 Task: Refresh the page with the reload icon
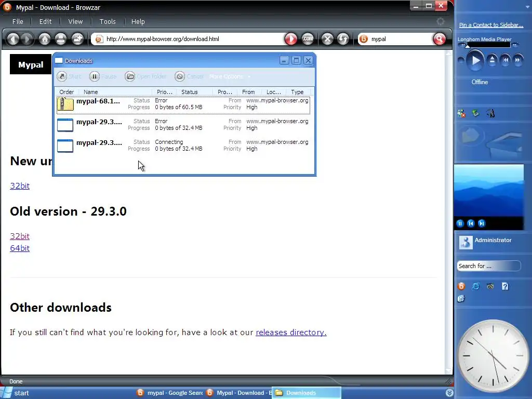(343, 39)
